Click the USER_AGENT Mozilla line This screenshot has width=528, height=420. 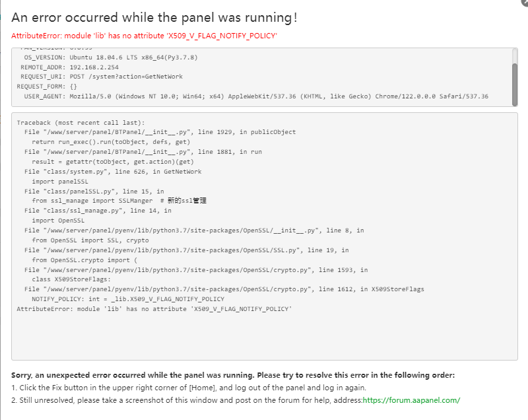click(x=256, y=96)
